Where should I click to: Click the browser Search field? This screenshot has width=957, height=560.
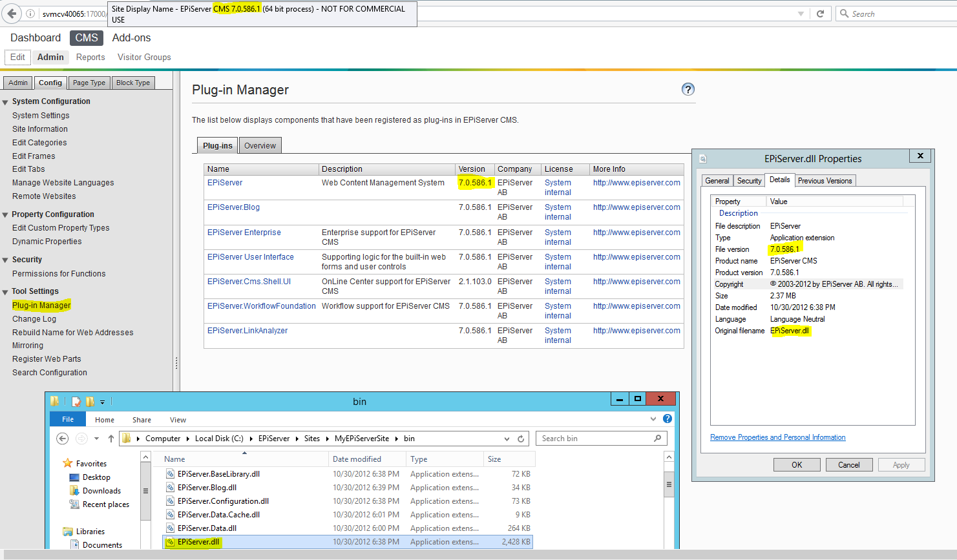point(896,14)
